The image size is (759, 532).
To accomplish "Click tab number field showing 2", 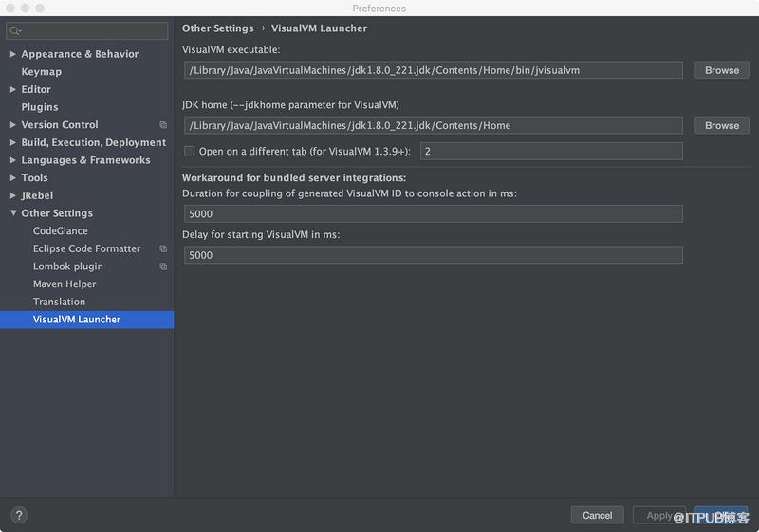I will click(551, 152).
